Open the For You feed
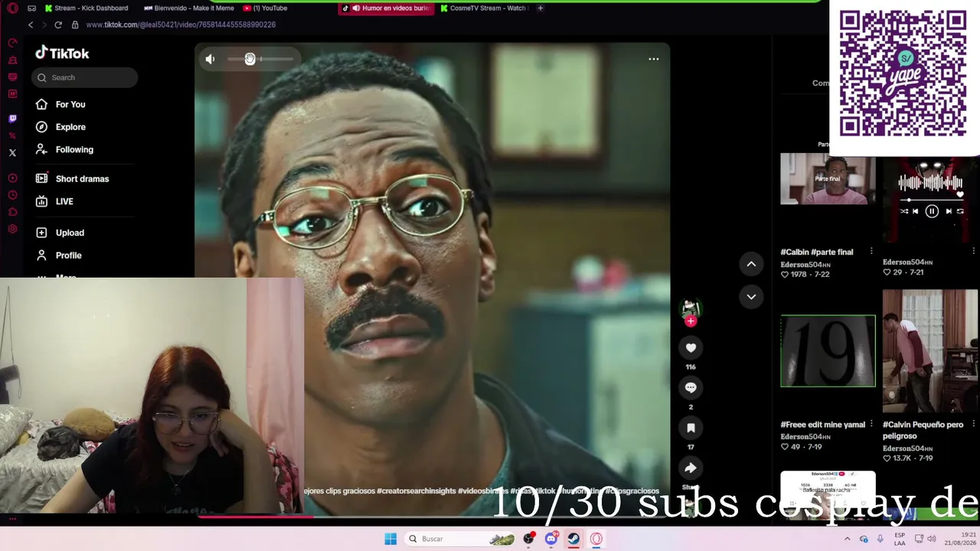Screen dimensions: 980x551 click(x=70, y=104)
